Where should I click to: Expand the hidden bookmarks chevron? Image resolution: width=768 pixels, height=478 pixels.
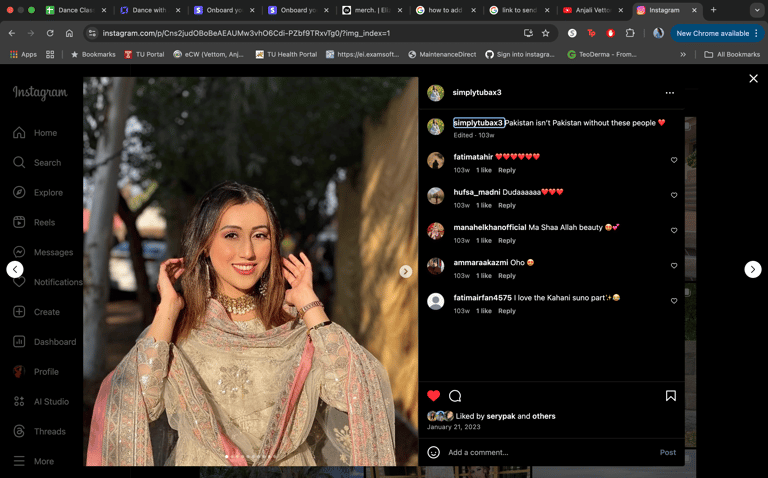683,54
